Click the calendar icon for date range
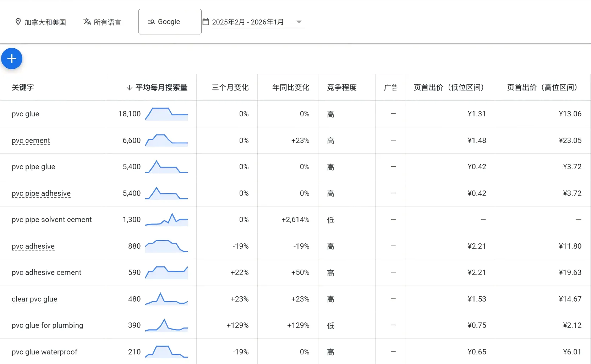Screen dimensions: 591x364 206,22
